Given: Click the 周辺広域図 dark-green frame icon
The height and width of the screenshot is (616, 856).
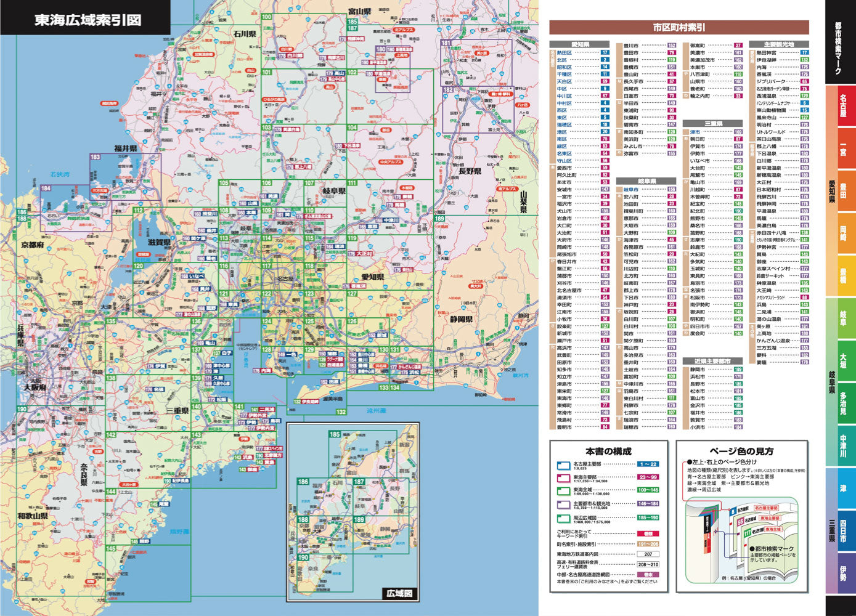Looking at the screenshot, I should 564,517.
